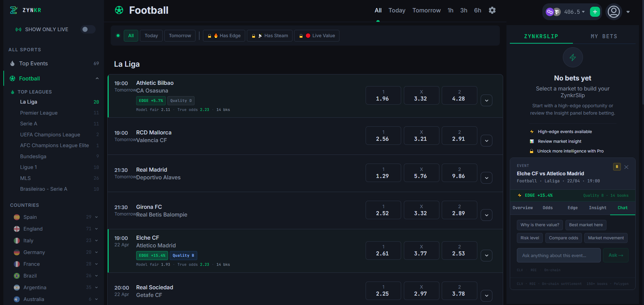Image resolution: width=644 pixels, height=305 pixels.
Task: Open the user profile avatar
Action: point(613,11)
